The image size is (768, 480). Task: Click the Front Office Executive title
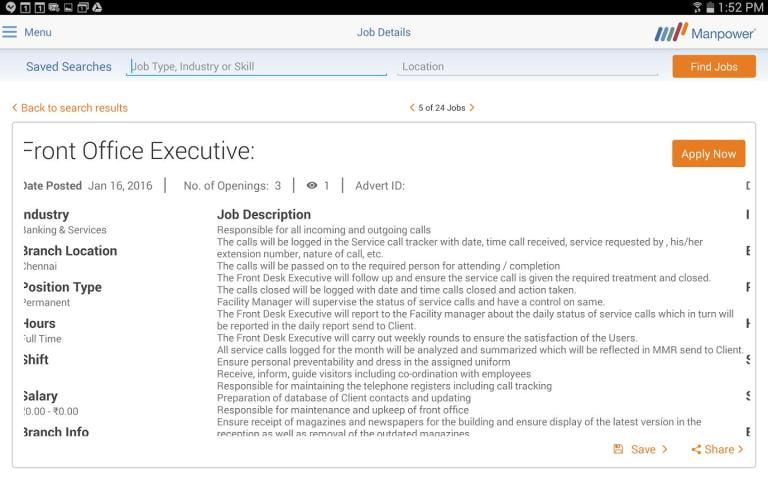138,152
